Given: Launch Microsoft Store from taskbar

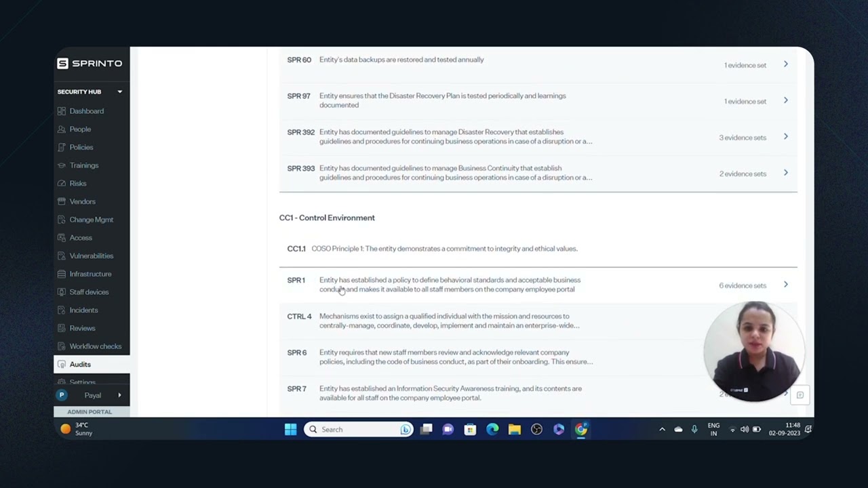Looking at the screenshot, I should (x=470, y=429).
